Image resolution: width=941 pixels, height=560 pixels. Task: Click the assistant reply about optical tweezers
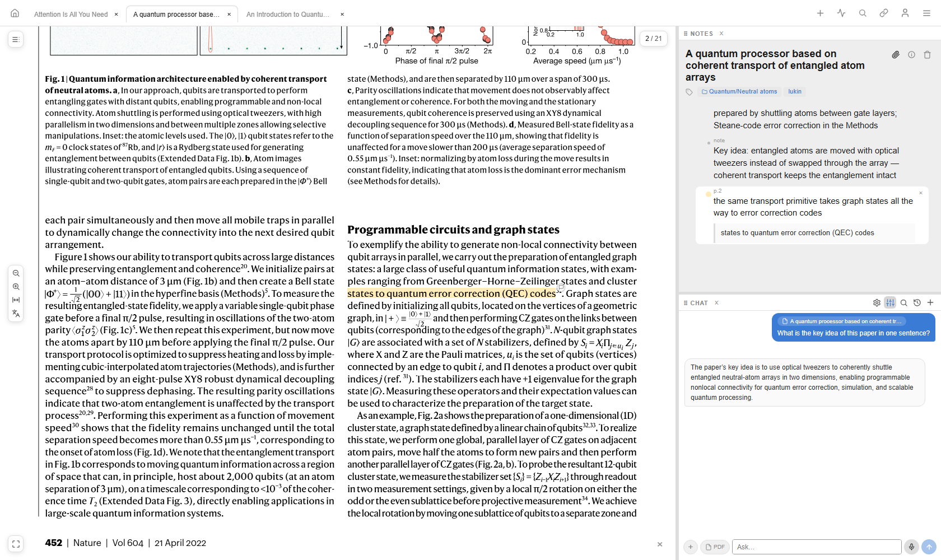click(804, 382)
